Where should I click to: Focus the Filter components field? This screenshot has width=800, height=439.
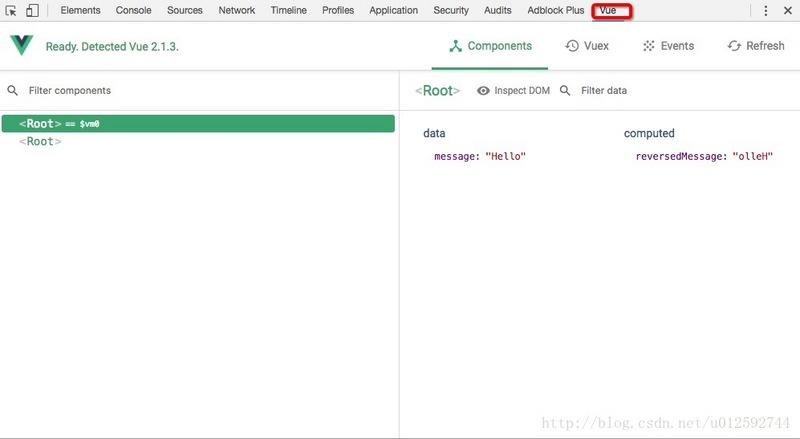click(69, 91)
